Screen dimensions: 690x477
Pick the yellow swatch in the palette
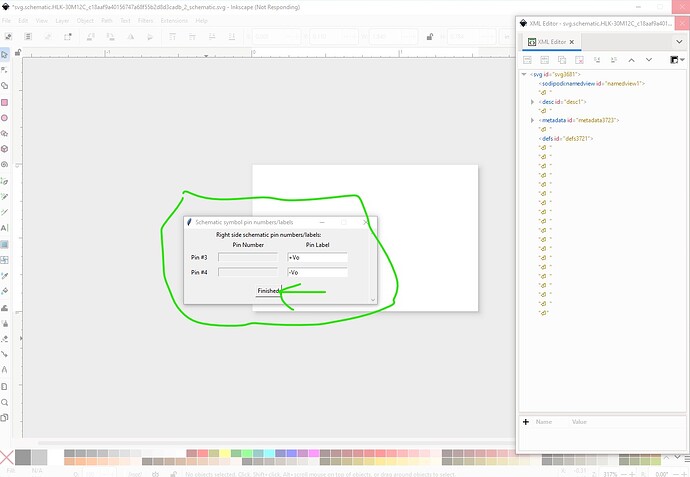click(x=225, y=453)
